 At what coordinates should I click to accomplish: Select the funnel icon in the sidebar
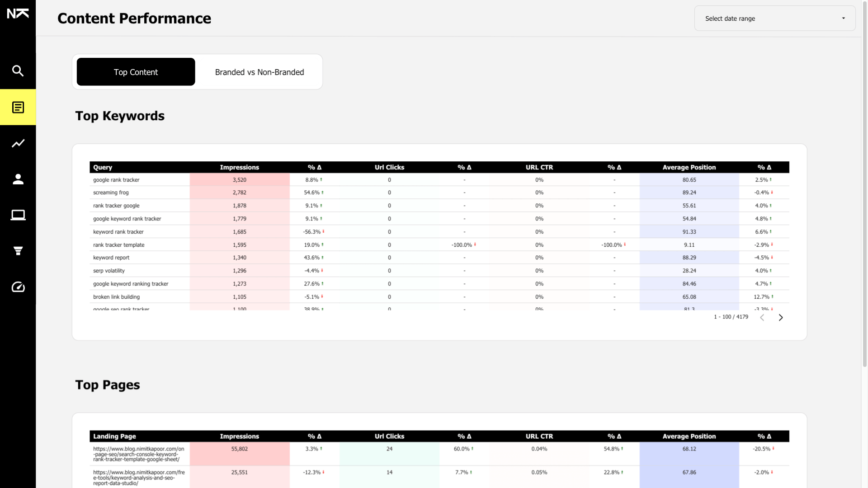(x=18, y=251)
